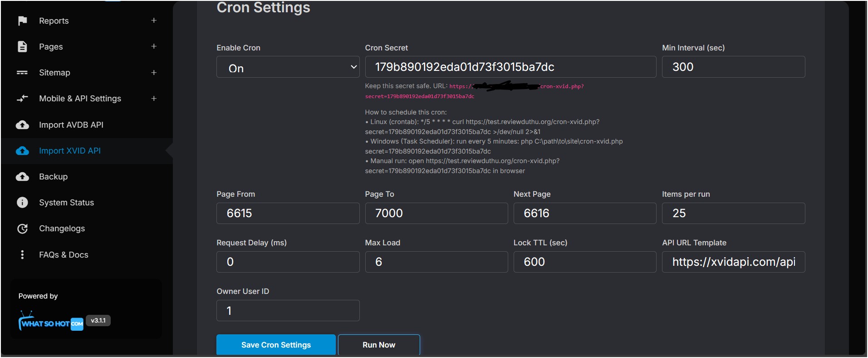Click the Mobile & API Settings arrows icon

click(22, 99)
